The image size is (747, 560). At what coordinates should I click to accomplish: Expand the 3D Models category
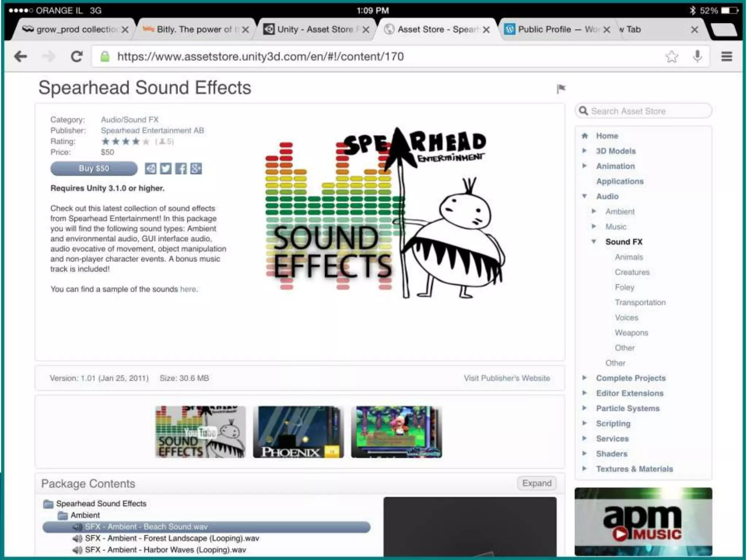584,151
